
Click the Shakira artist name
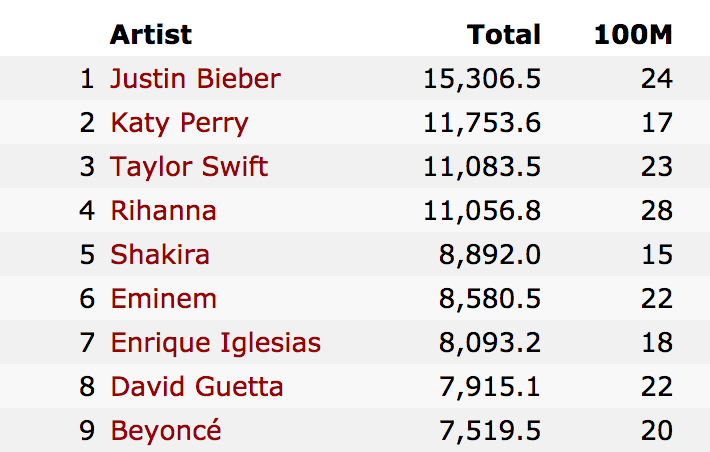point(160,254)
